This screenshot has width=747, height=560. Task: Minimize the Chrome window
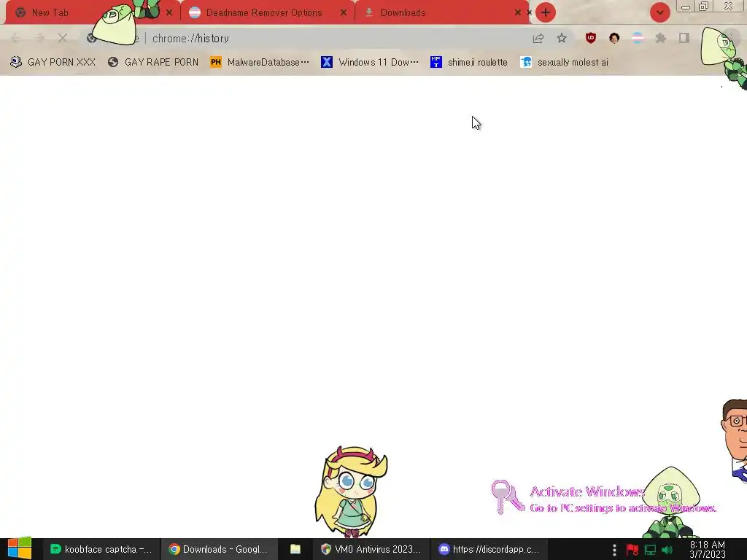coord(686,7)
